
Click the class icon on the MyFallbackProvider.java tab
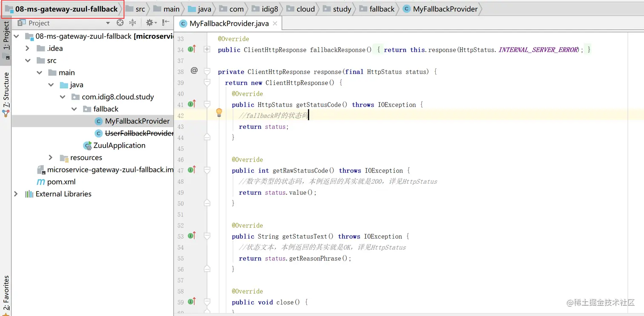tap(183, 24)
